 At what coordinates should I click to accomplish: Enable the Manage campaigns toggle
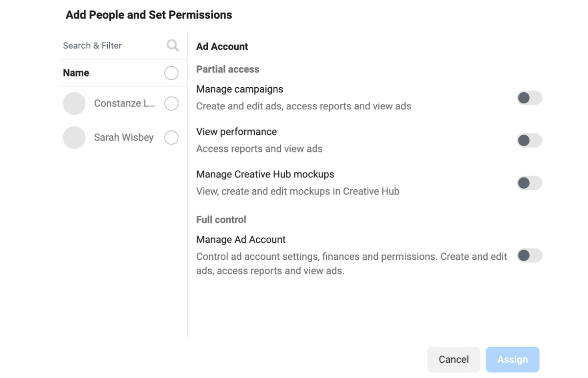tap(529, 98)
